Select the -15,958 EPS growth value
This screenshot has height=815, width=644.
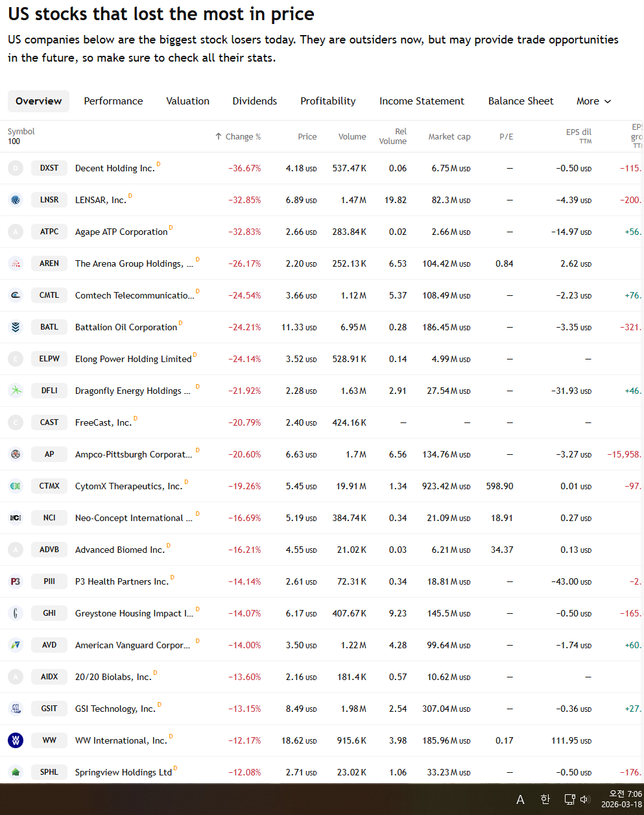click(625, 454)
